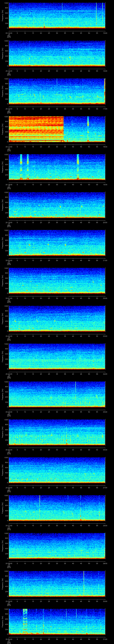Click the 20:18:00 start time label
Image resolution: width=114 pixels, height=644 pixels.
tap(9, 184)
